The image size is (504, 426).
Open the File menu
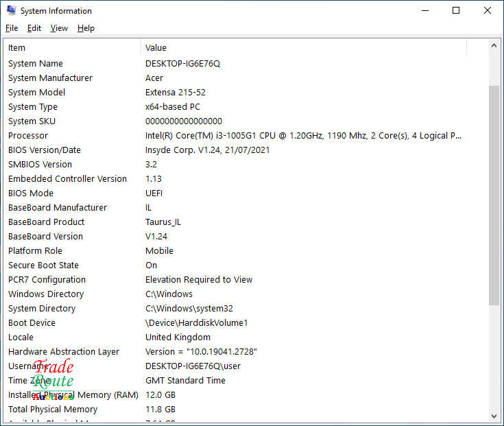[12, 28]
